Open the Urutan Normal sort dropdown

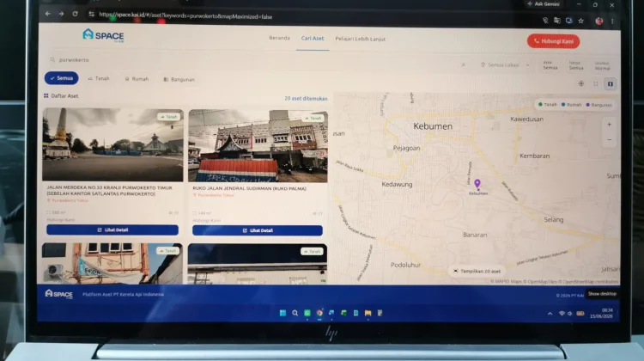[x=602, y=66]
